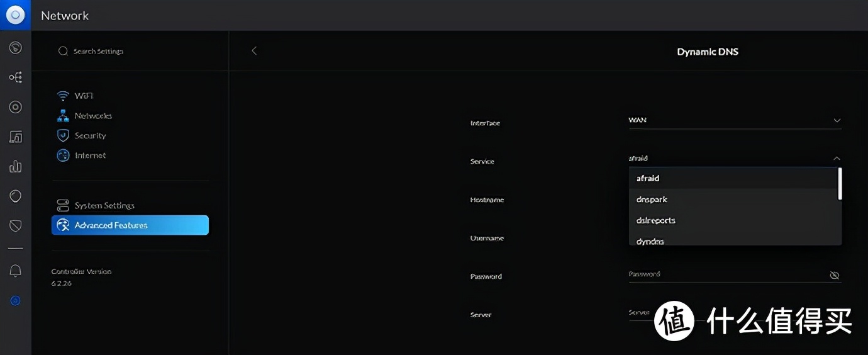Click the Password field label
Viewport: 868px width, 355px height.
point(486,276)
